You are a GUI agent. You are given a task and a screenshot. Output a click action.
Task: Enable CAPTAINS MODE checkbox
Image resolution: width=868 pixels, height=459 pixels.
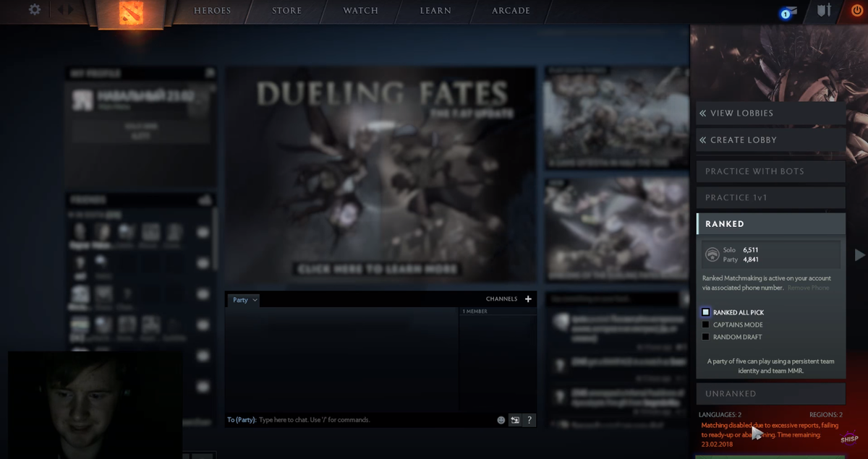point(706,325)
